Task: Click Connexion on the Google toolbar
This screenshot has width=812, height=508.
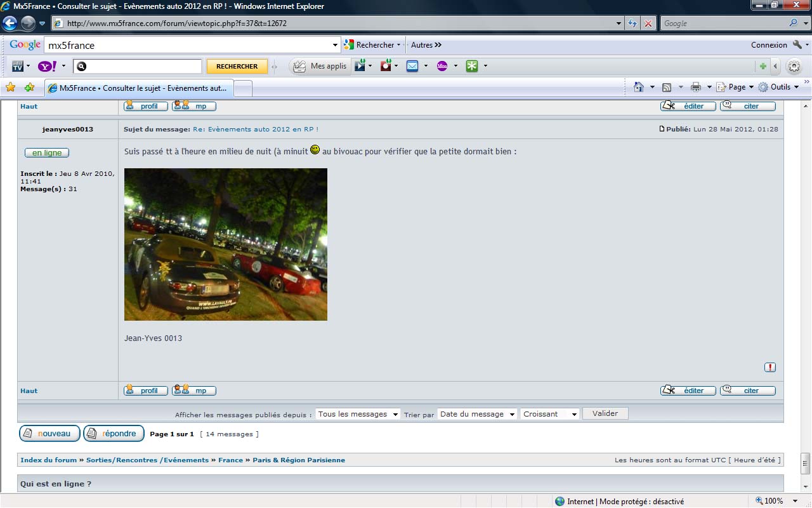Action: [x=769, y=45]
